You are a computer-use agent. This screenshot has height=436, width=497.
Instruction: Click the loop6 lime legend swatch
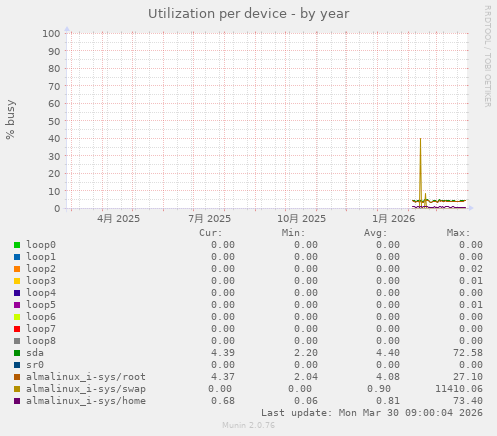click(17, 317)
